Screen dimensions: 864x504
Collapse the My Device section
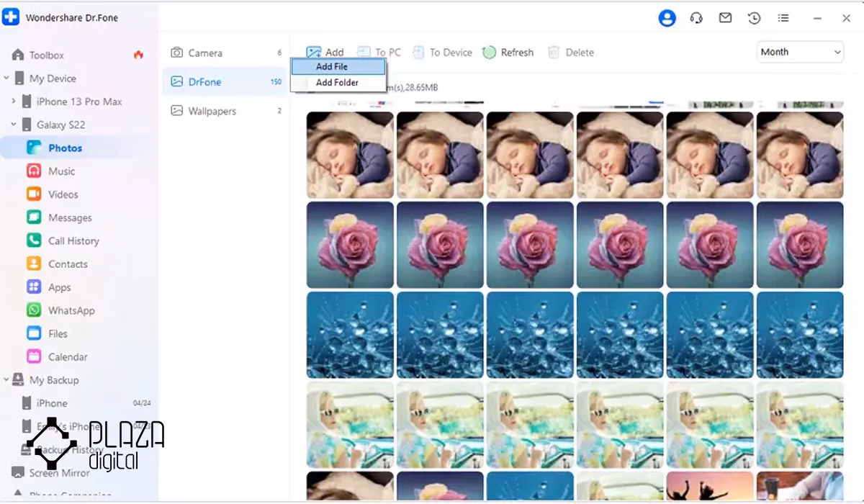point(6,78)
